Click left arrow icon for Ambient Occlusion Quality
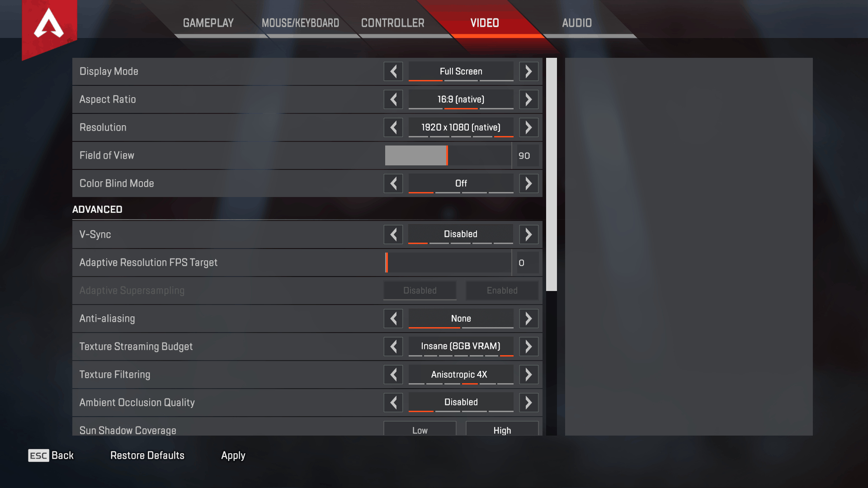This screenshot has width=868, height=488. pos(393,402)
